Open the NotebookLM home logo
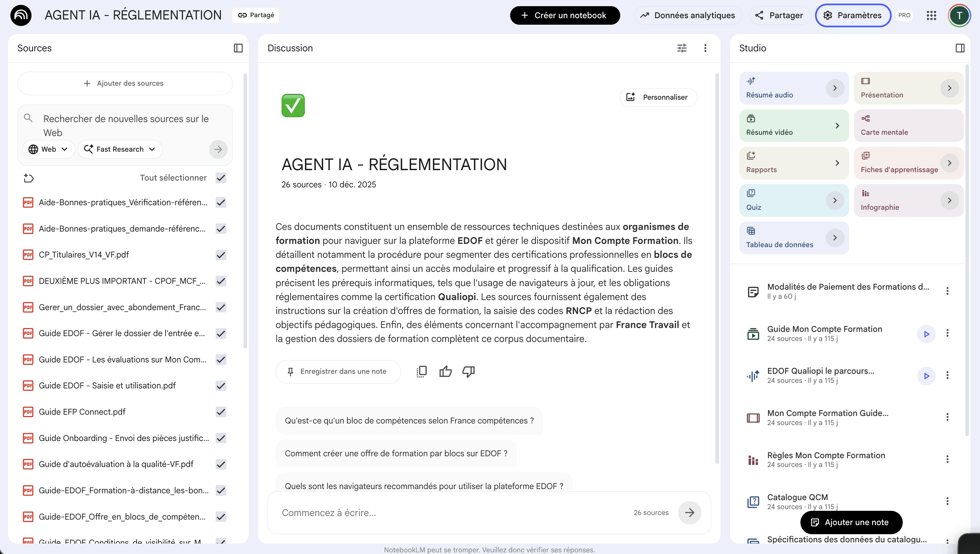 pos(21,15)
